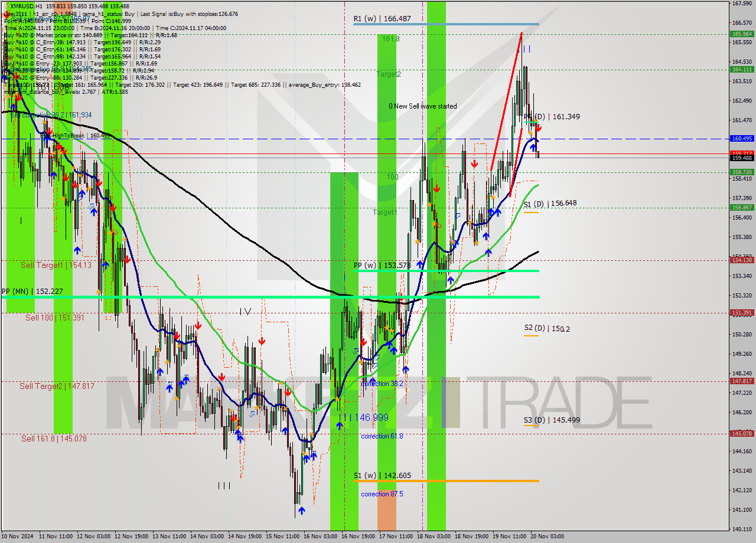Click the '13 Nov 11:00' time axis label
Image resolution: width=756 pixels, height=543 pixels.
click(168, 537)
